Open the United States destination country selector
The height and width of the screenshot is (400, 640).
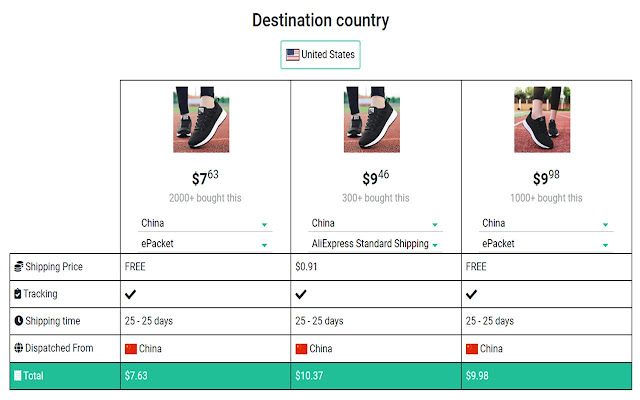tap(320, 55)
